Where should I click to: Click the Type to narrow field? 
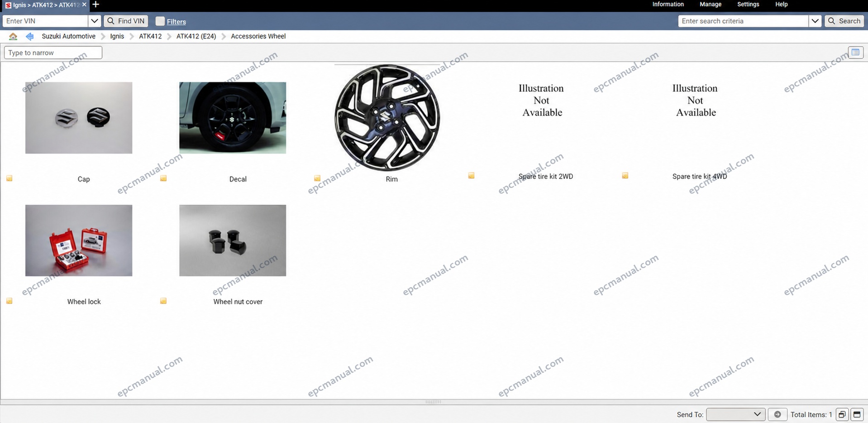coord(53,53)
